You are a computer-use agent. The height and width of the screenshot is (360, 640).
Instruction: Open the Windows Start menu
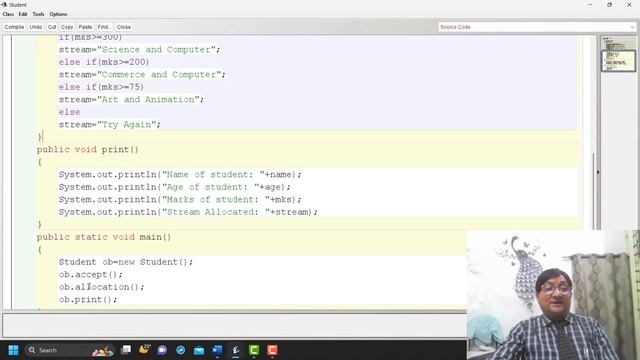point(13,350)
